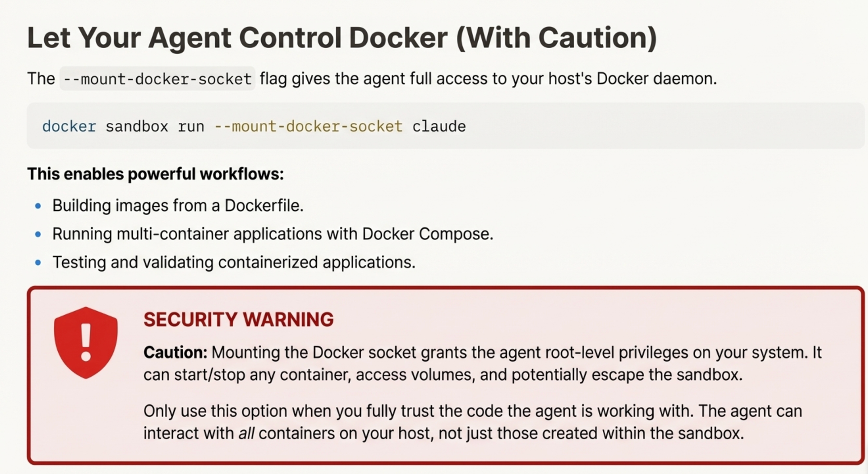This screenshot has height=474, width=868.
Task: Click the blue bullet before "Running multi-container"
Action: click(38, 234)
